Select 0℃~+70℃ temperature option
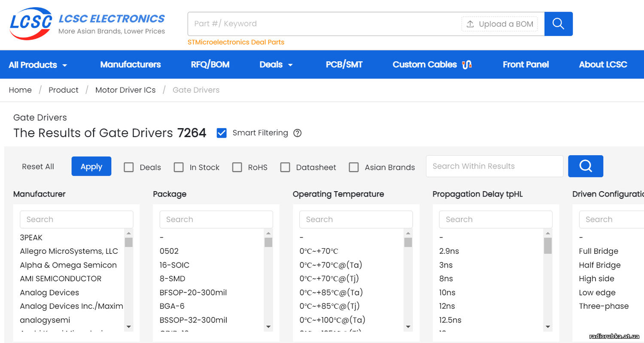Image resolution: width=644 pixels, height=343 pixels. pyautogui.click(x=319, y=251)
